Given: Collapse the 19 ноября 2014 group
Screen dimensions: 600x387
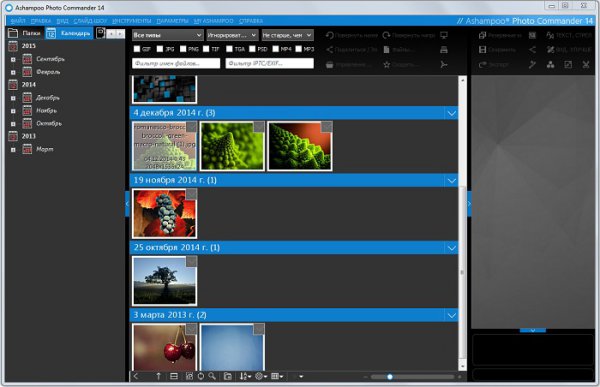Looking at the screenshot, I should [x=452, y=181].
